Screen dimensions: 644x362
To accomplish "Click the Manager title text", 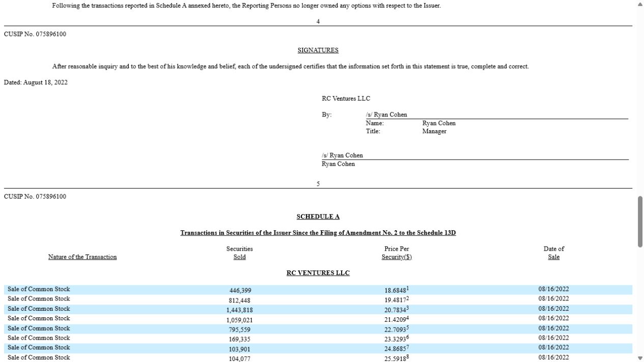I will coord(434,131).
